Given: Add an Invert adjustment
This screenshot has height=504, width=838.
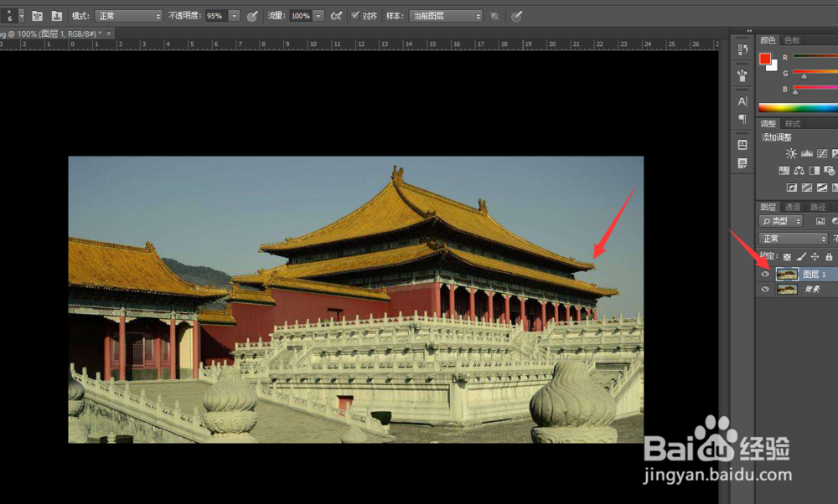Looking at the screenshot, I should [x=792, y=188].
